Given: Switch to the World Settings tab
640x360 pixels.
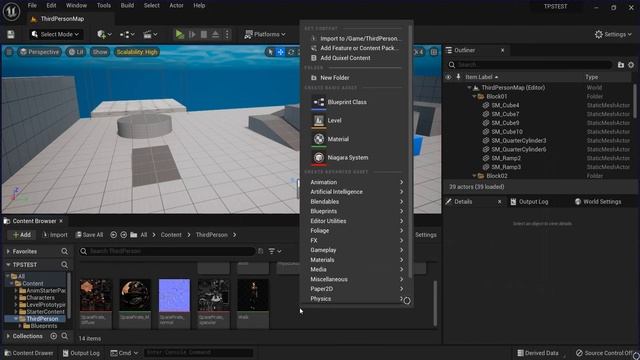Looking at the screenshot, I should 598,202.
